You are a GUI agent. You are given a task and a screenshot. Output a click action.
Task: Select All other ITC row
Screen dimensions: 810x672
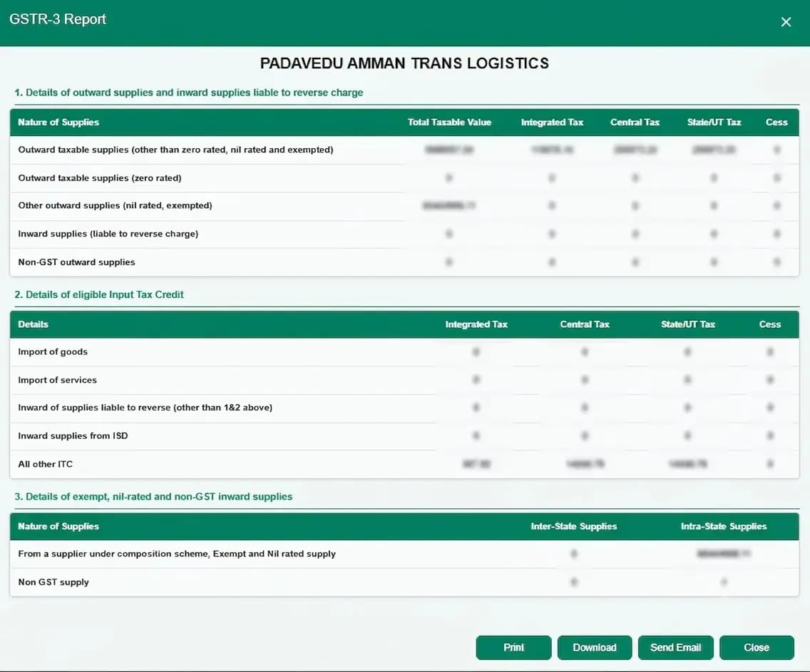click(x=404, y=464)
